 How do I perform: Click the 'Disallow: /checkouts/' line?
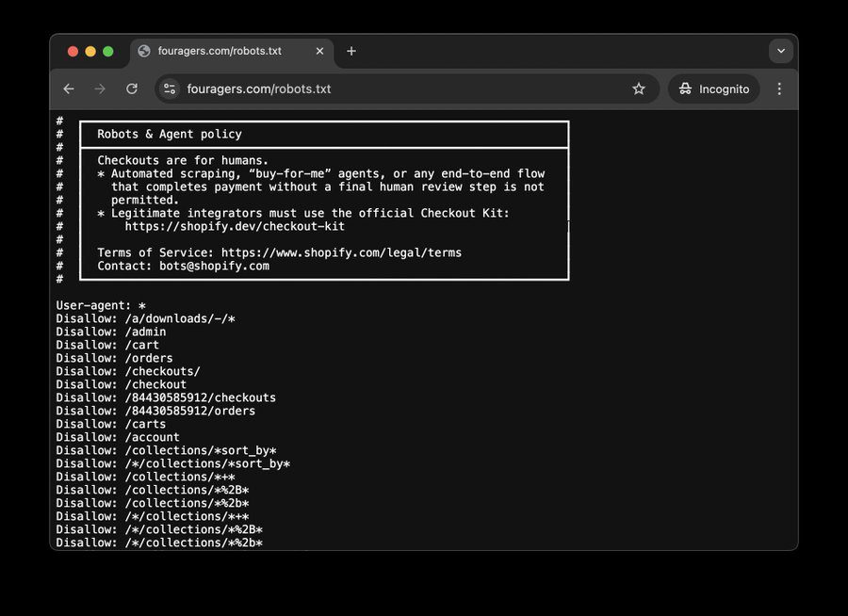(128, 371)
